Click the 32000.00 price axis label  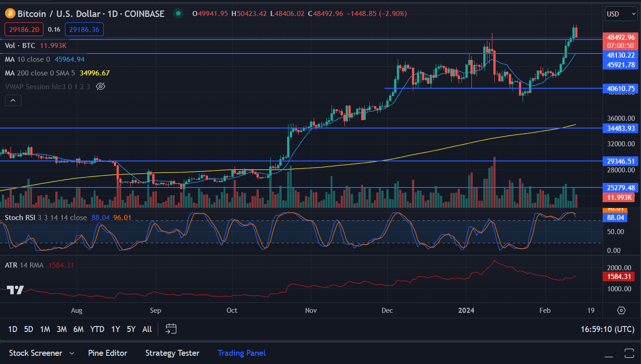pyautogui.click(x=621, y=144)
